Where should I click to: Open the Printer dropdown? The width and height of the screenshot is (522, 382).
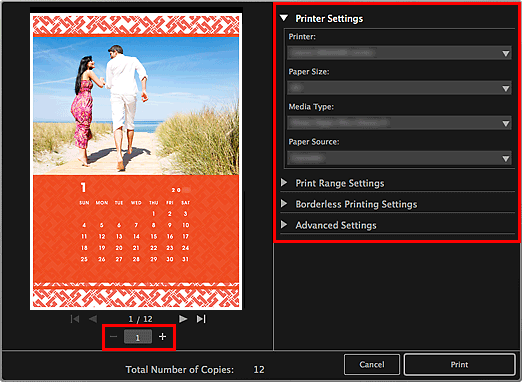pos(399,53)
